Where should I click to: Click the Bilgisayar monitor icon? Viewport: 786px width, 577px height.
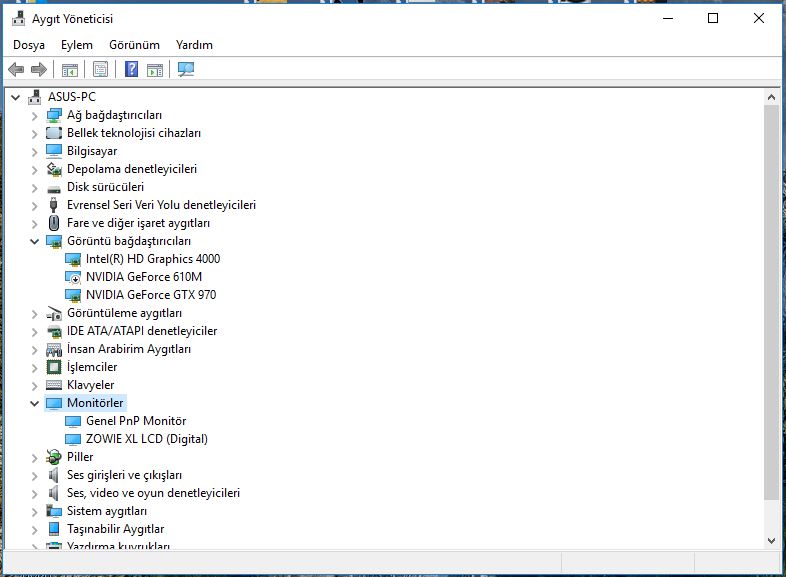click(54, 151)
